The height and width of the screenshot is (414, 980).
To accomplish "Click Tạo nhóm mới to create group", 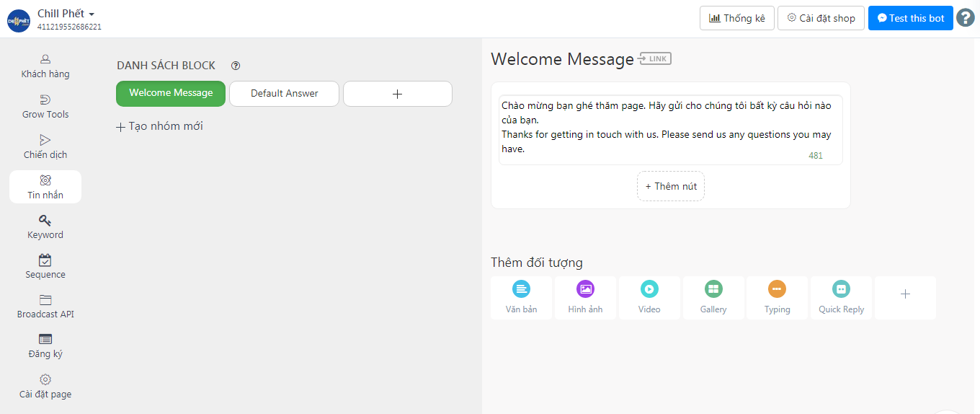I will tap(160, 126).
